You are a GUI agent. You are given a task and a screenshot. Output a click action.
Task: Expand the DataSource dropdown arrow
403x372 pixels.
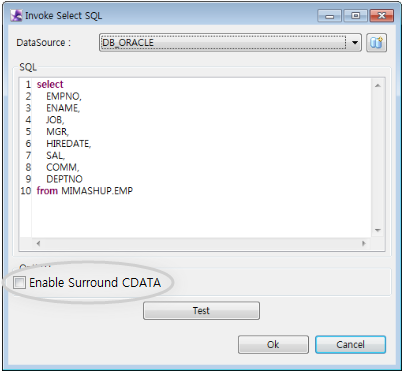click(355, 43)
